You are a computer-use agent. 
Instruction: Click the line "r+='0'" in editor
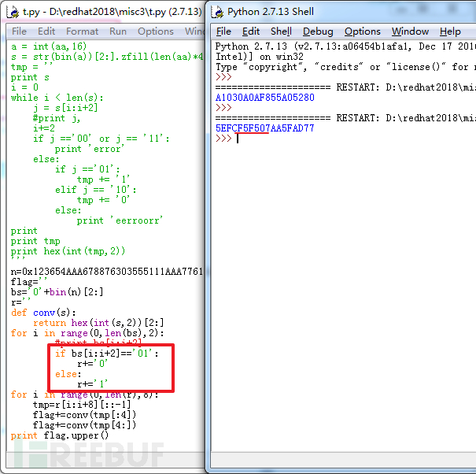coord(93,364)
